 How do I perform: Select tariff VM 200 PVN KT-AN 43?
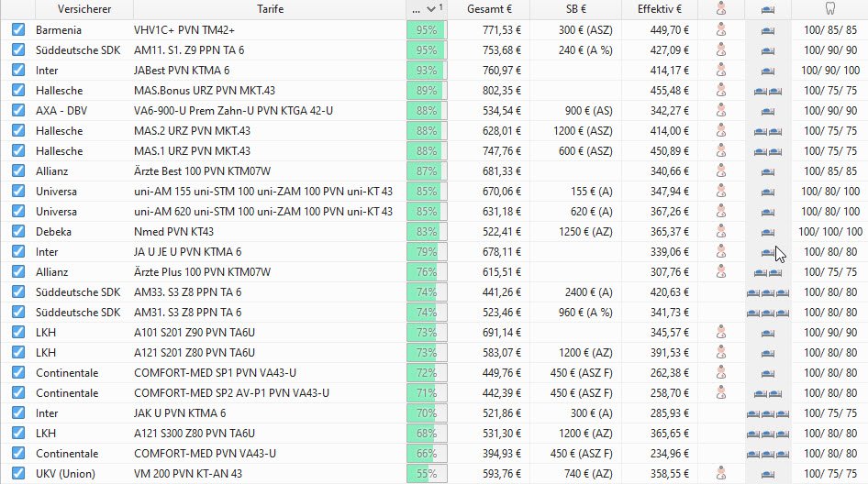(x=188, y=474)
